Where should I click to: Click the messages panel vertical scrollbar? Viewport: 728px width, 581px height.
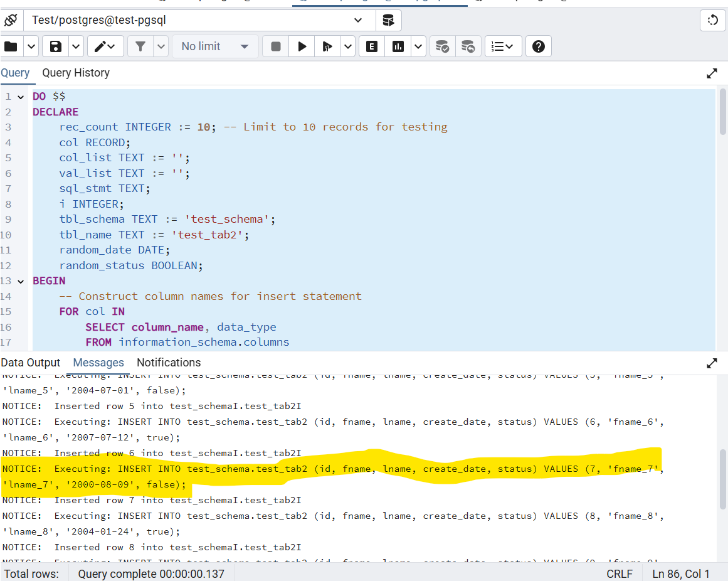(x=723, y=478)
